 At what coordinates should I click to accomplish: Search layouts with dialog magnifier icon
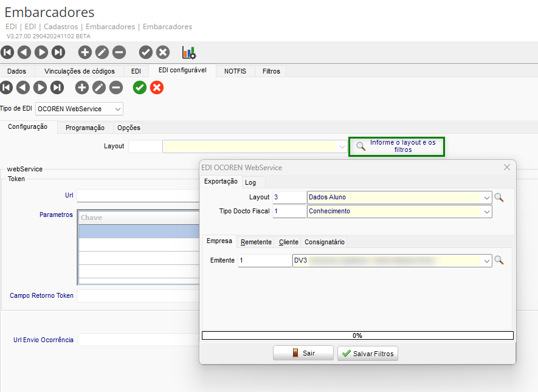pos(499,198)
